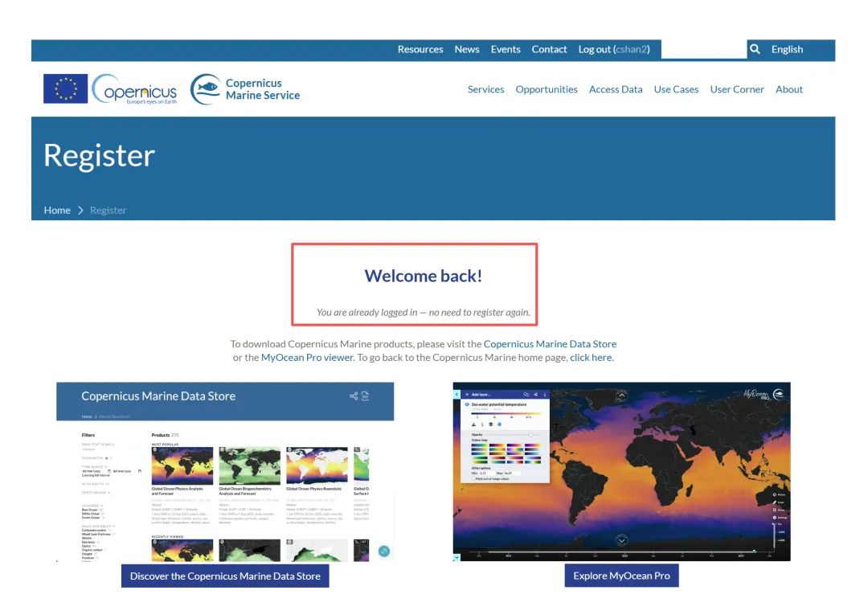The image size is (868, 611).
Task: Open the Opportunities navigation menu
Action: [547, 89]
